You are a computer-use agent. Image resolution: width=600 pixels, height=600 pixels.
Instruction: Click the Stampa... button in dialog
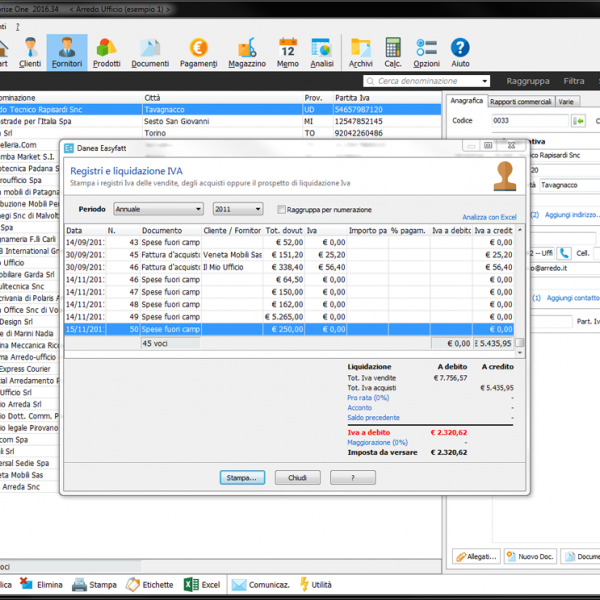(x=242, y=478)
